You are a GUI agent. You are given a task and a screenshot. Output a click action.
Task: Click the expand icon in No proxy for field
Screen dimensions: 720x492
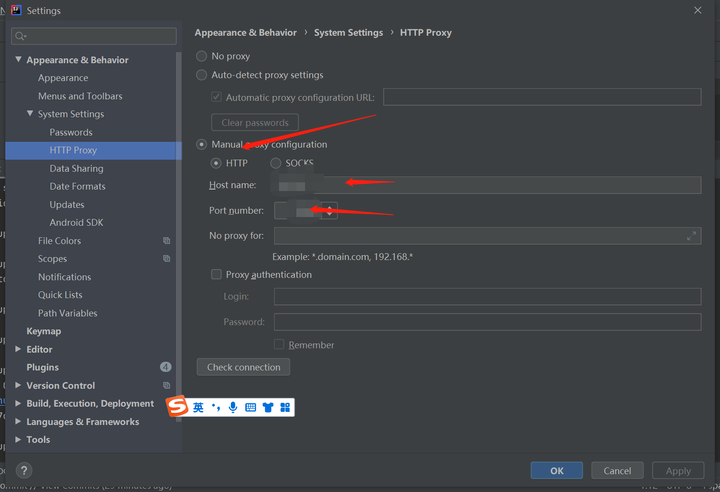pyautogui.click(x=691, y=236)
